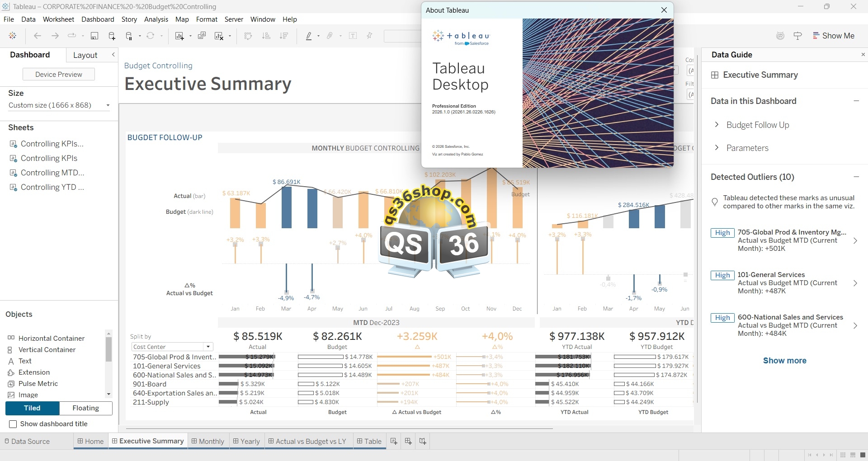Screen dimensions: 868x461
Task: Click the Duplicate sheet toolbar icon
Action: coord(202,36)
